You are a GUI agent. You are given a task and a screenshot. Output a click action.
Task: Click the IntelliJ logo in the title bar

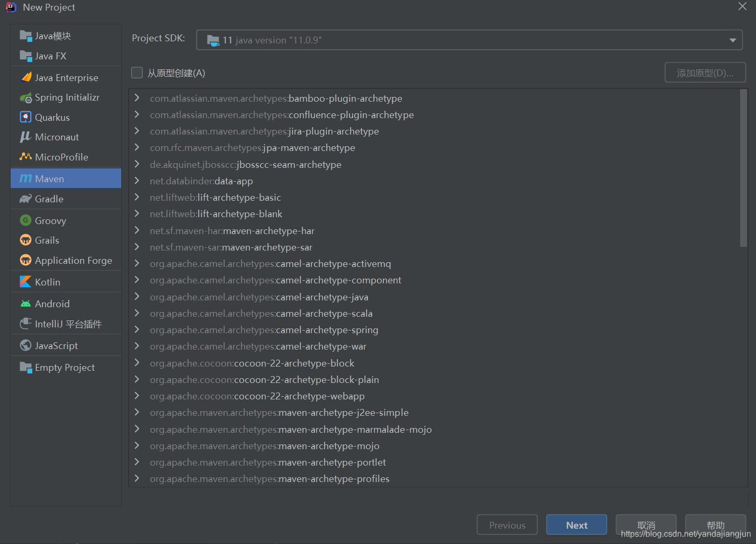(11, 7)
